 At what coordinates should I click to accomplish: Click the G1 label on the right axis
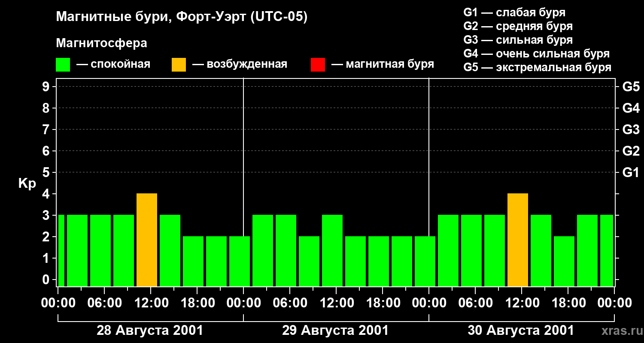(631, 172)
